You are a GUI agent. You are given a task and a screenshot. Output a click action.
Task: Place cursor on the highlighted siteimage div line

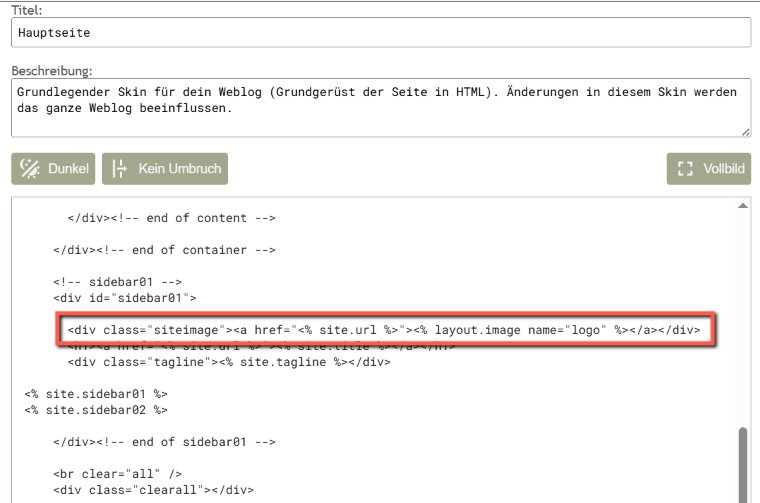tap(385, 329)
